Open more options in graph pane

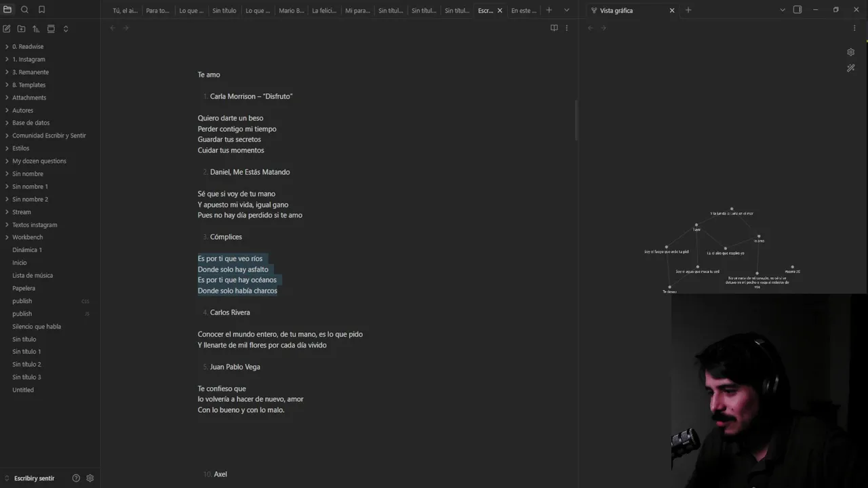tap(854, 28)
